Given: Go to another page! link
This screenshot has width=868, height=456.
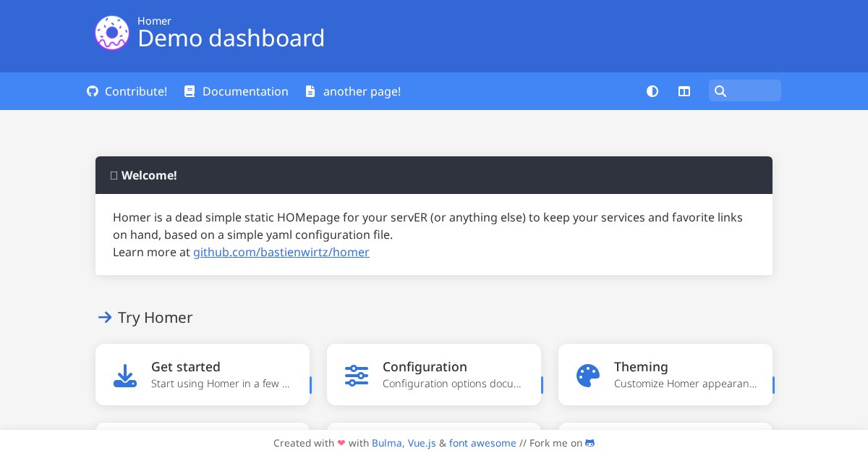Looking at the screenshot, I should (x=362, y=91).
